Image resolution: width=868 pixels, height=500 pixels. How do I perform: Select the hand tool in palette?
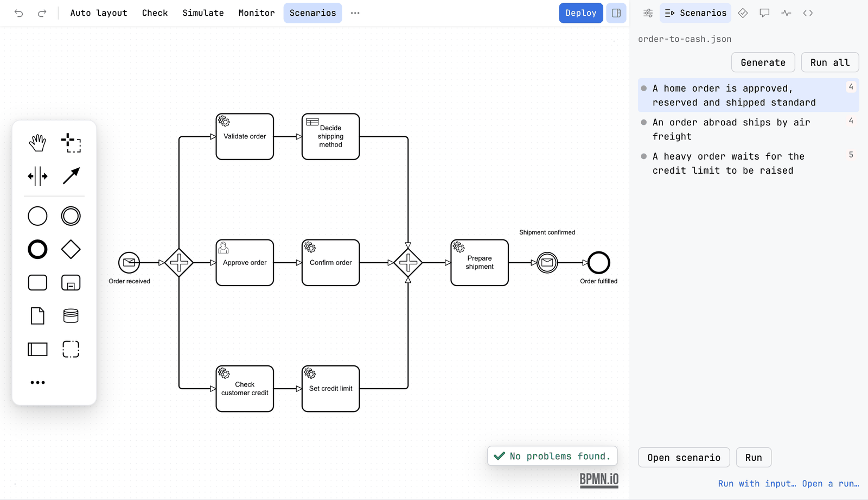[x=37, y=143]
